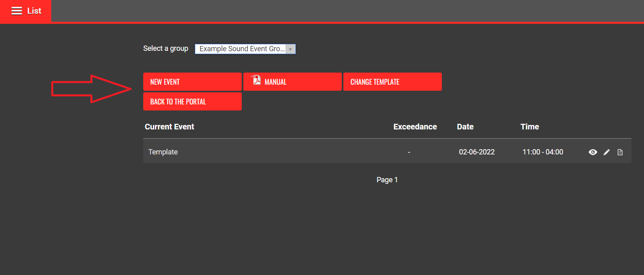This screenshot has height=275, width=644.
Task: Click the date 02-06-2022
Action: pos(477,152)
